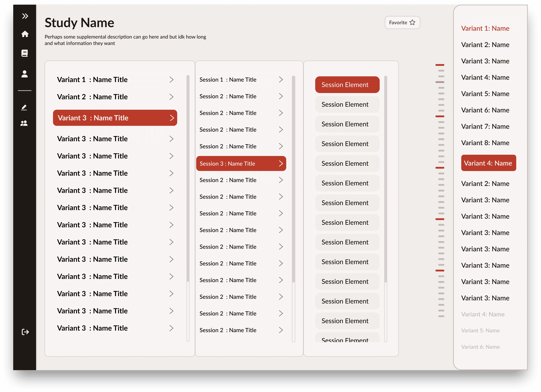This screenshot has width=541, height=392.
Task: Click the session elements list scrollbar
Action: tap(386, 179)
